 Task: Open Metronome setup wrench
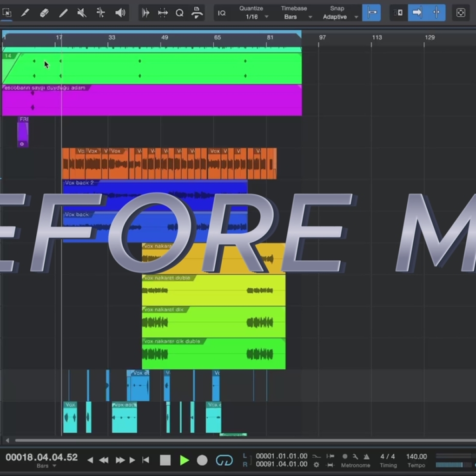(x=355, y=456)
